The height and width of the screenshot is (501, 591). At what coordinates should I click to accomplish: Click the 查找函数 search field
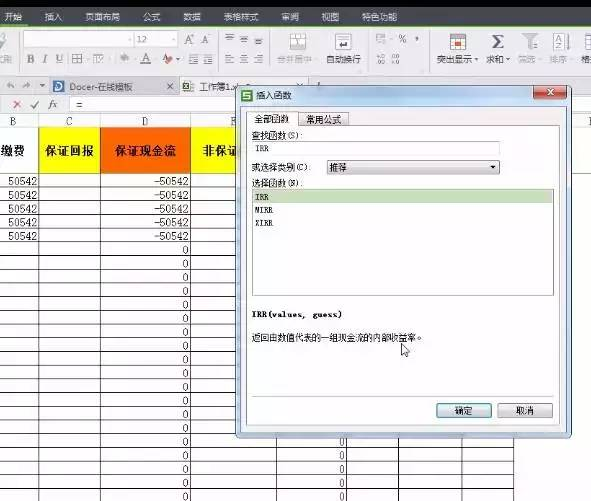pyautogui.click(x=376, y=149)
